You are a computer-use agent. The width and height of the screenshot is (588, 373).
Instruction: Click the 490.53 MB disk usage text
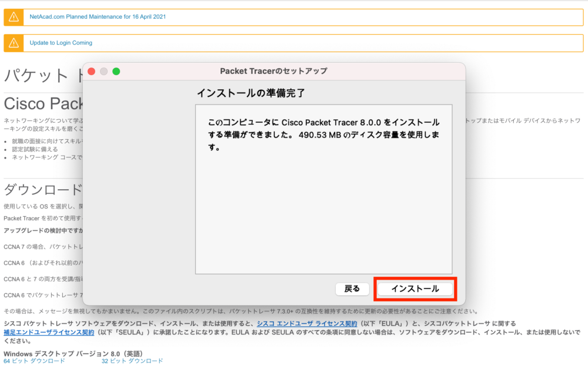click(x=319, y=135)
